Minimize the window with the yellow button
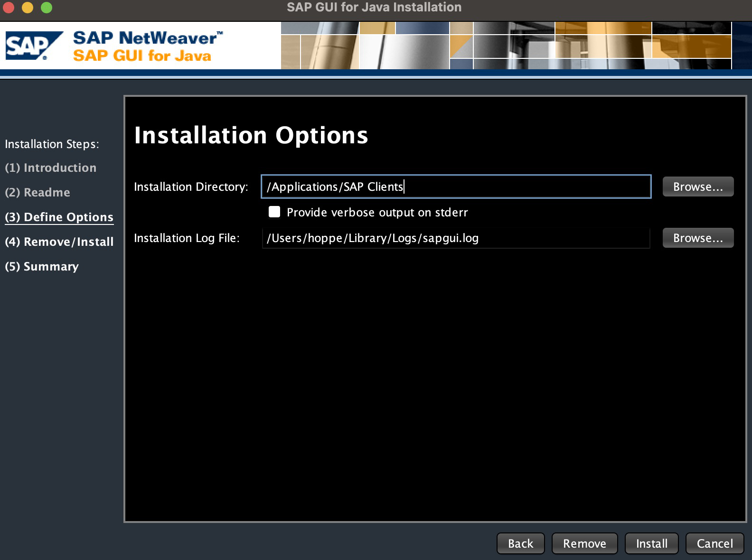This screenshot has height=560, width=752. coord(28,8)
